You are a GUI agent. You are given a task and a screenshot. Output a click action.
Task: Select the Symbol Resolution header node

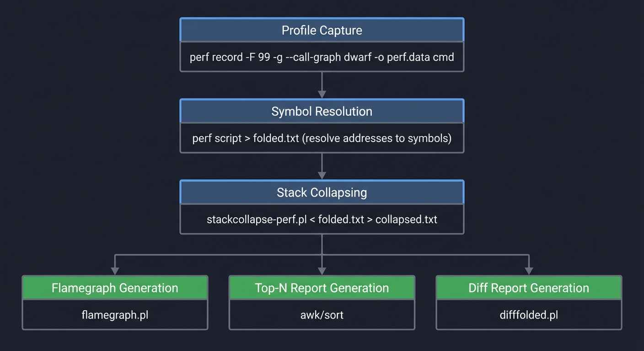tap(322, 111)
